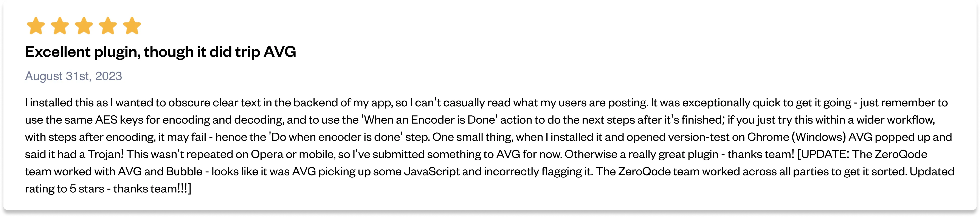Select the fifth star in the rating

click(x=132, y=26)
